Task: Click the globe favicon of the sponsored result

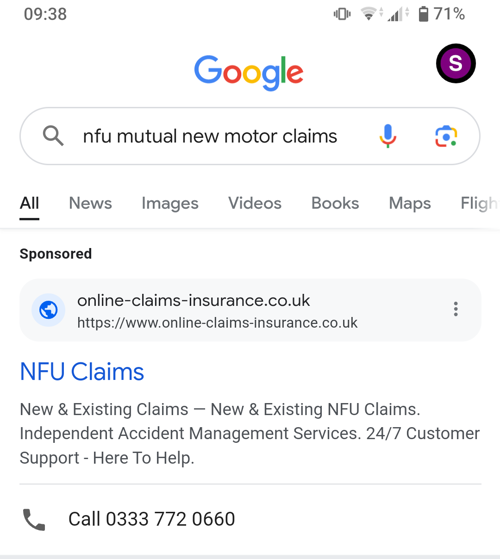Action: tap(48, 310)
